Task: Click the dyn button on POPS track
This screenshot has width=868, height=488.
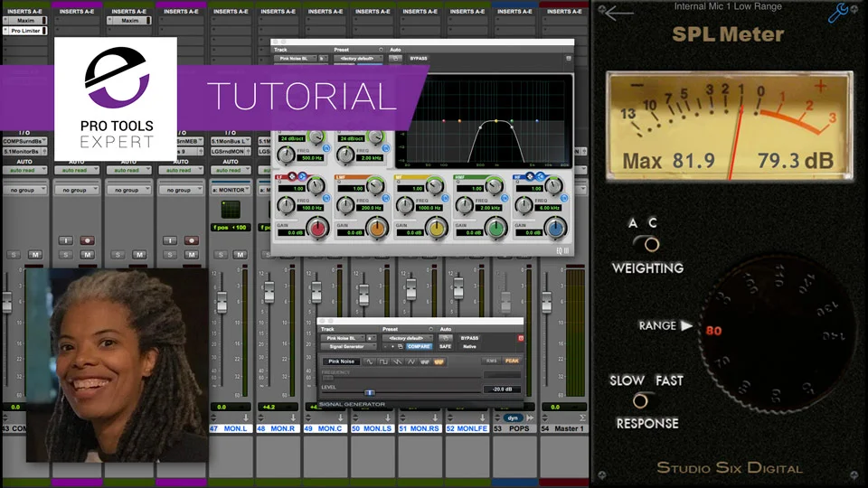Action: [x=513, y=418]
